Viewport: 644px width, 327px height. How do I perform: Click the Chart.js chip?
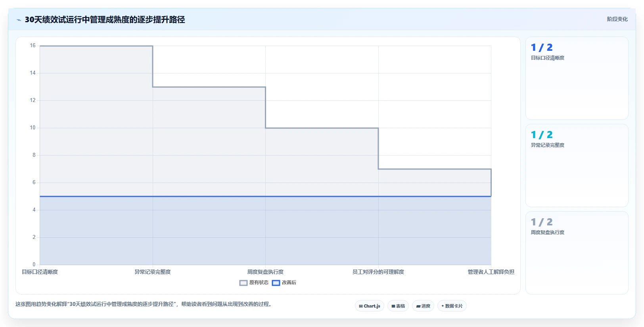pos(370,306)
